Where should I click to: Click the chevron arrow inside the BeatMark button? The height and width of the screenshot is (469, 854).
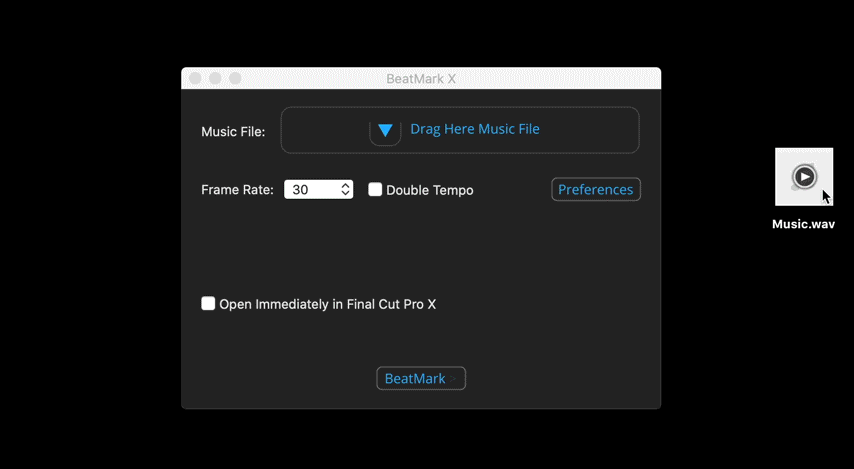[x=453, y=379]
